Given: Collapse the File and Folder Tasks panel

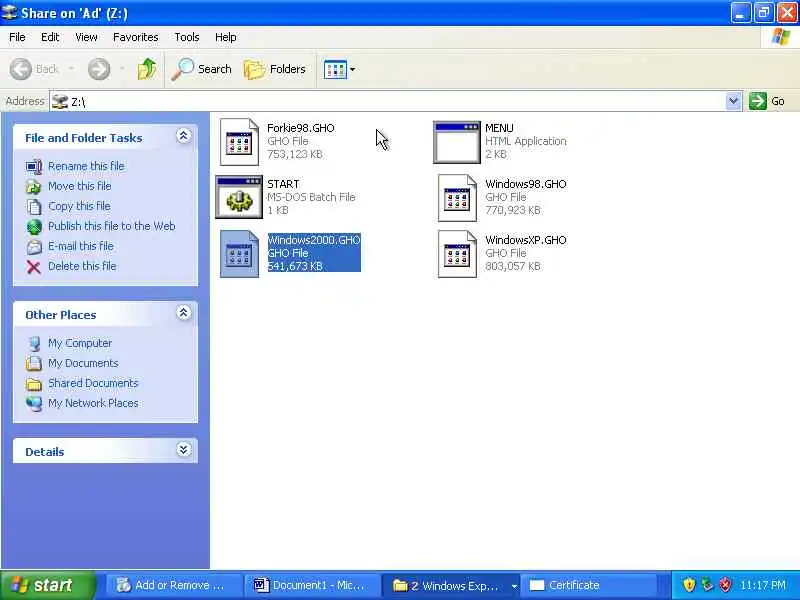Looking at the screenshot, I should [184, 136].
